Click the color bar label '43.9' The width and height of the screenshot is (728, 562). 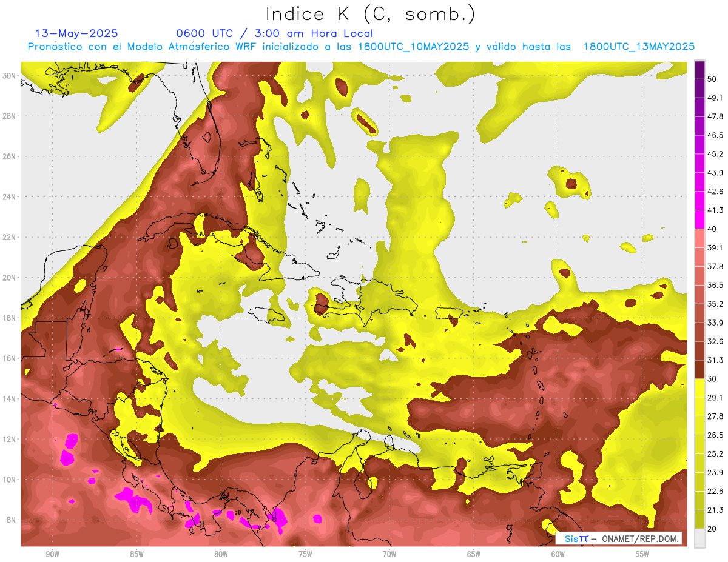click(x=715, y=173)
